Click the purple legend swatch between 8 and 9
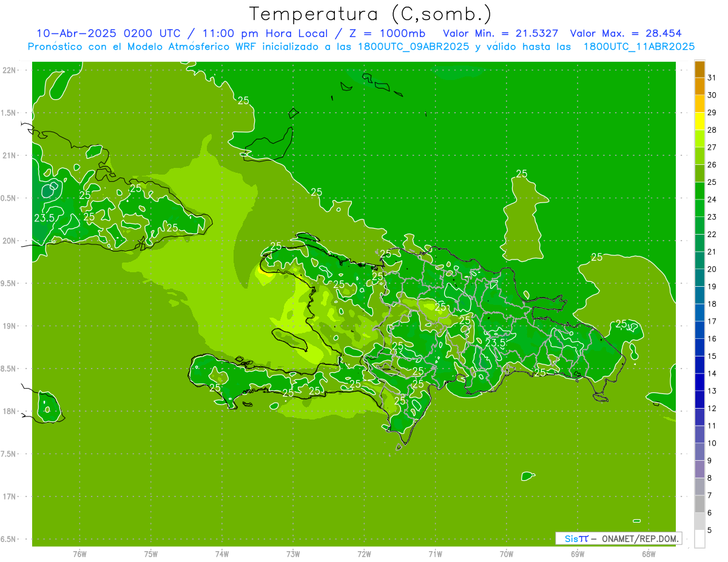The height and width of the screenshot is (562, 728). (x=699, y=470)
